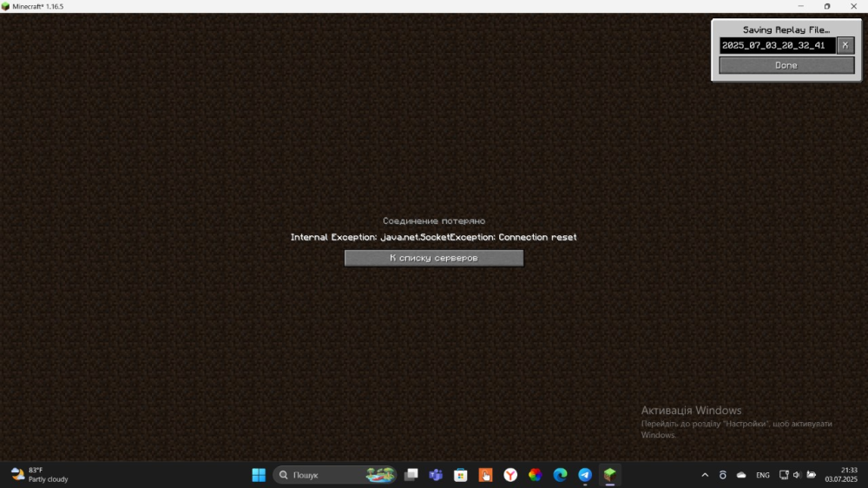Click the 'Соединение потеряно' heading
Image resolution: width=868 pixels, height=488 pixels.
pyautogui.click(x=434, y=221)
